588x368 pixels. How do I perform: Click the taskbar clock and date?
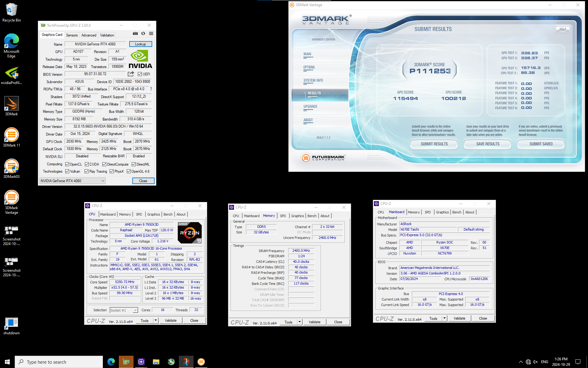point(561,362)
